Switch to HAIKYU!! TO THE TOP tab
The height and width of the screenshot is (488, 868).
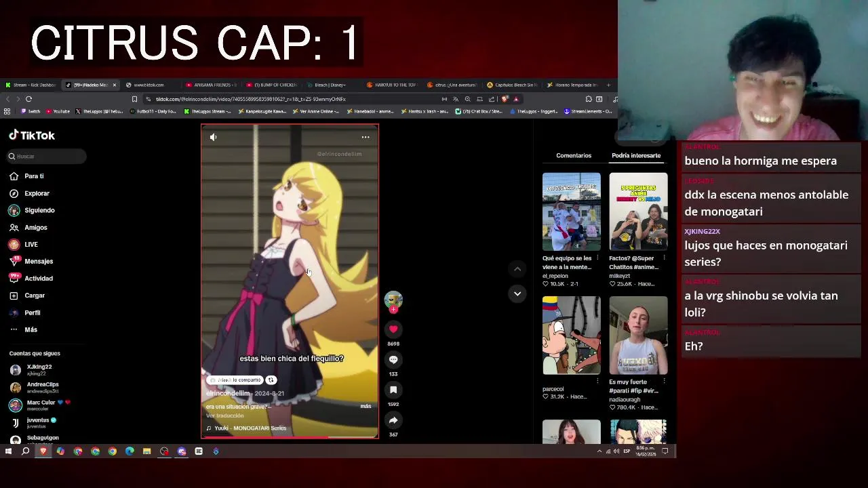(391, 85)
